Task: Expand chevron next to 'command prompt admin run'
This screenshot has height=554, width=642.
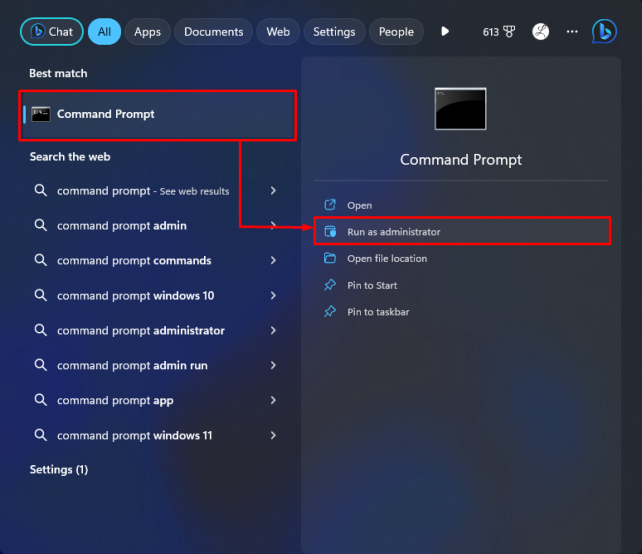Action: (x=273, y=365)
